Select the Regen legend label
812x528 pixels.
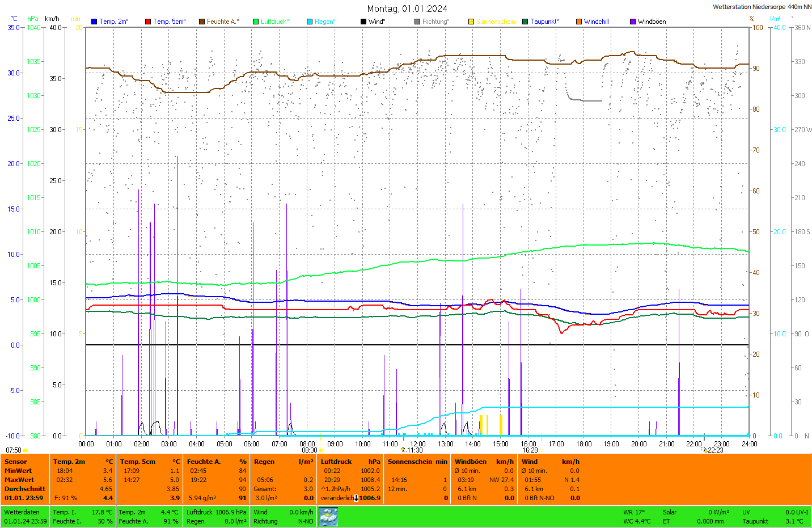pyautogui.click(x=325, y=22)
